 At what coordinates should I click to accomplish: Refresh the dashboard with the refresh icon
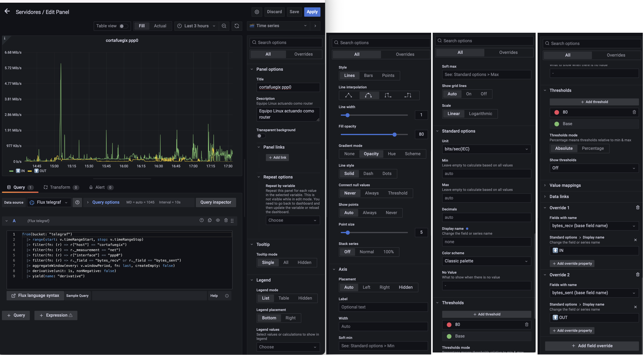pos(236,26)
